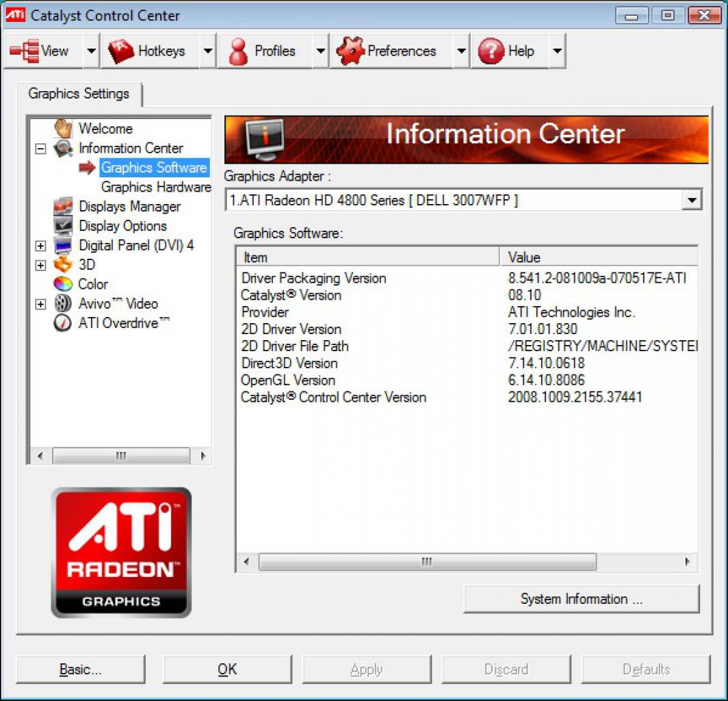Click the tree panel horizontal scrollbar thumb
Screen dimensions: 728x701
(121, 456)
